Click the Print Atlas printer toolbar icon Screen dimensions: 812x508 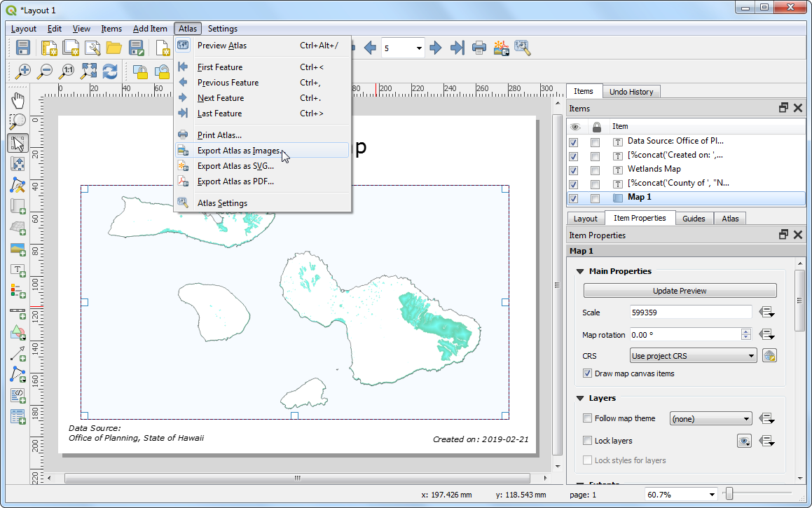479,48
